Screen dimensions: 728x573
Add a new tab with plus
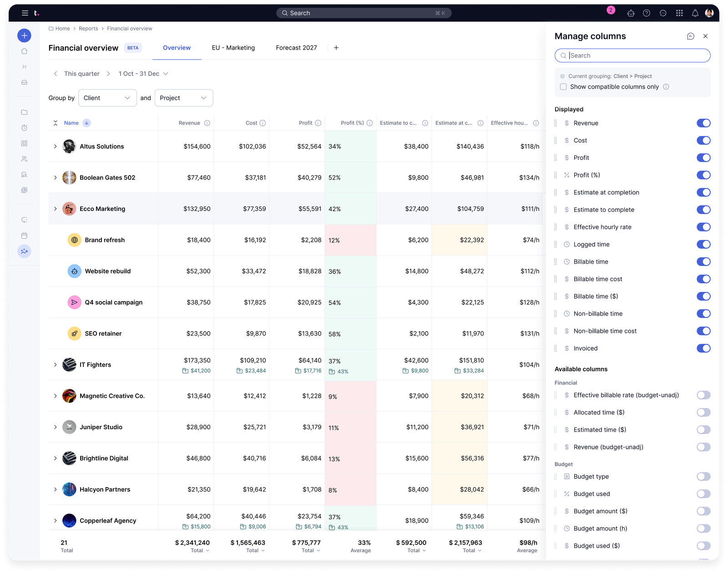(336, 48)
